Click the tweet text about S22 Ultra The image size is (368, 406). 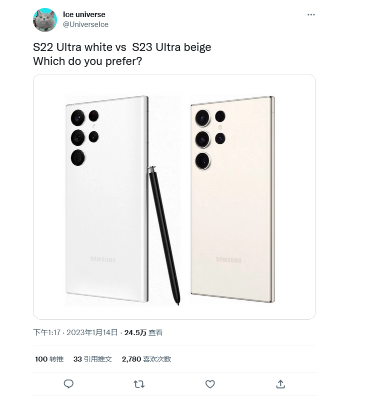pos(122,47)
